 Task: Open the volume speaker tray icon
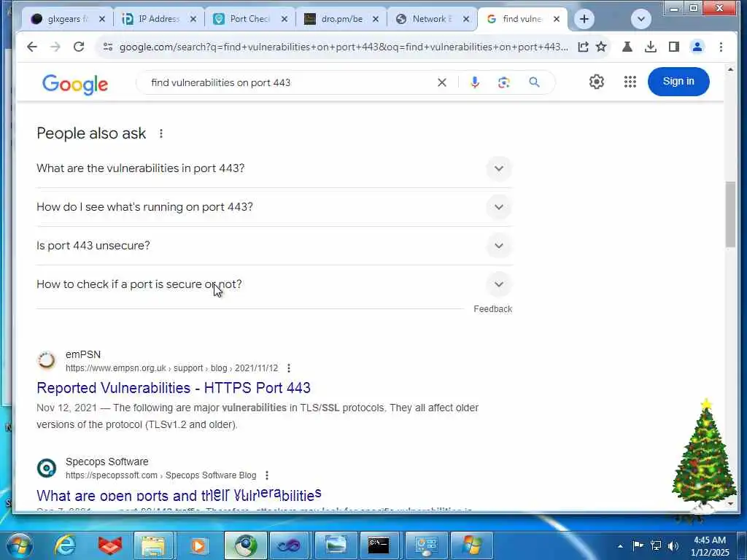click(x=673, y=545)
